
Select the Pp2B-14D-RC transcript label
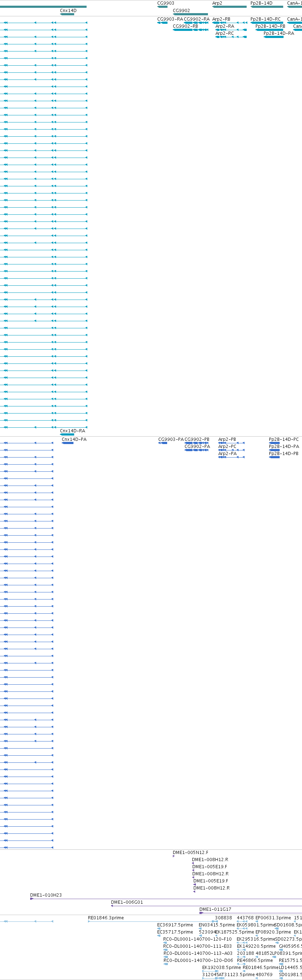click(x=265, y=19)
